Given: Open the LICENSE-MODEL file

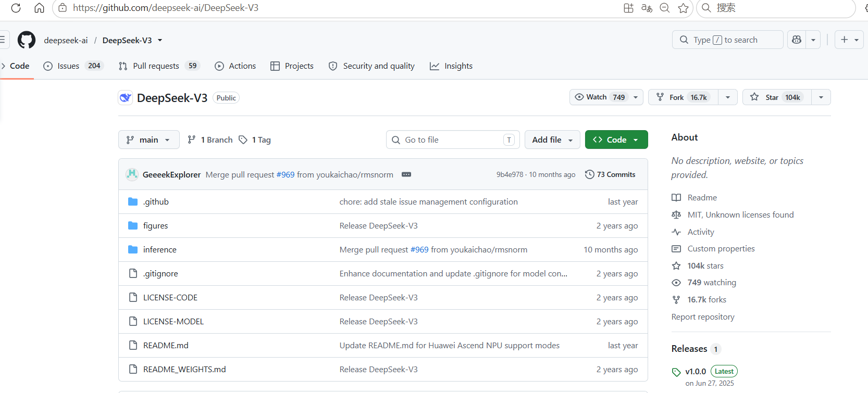Looking at the screenshot, I should tap(173, 321).
